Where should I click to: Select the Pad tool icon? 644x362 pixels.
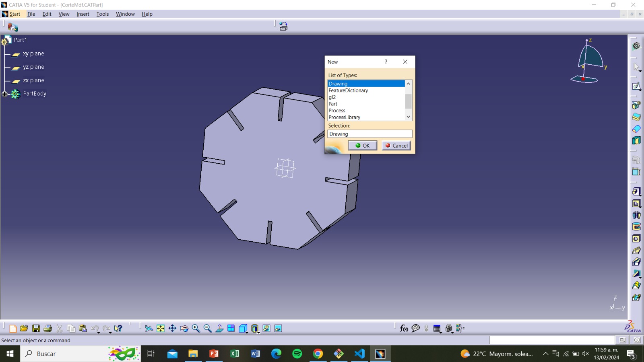pos(636,192)
